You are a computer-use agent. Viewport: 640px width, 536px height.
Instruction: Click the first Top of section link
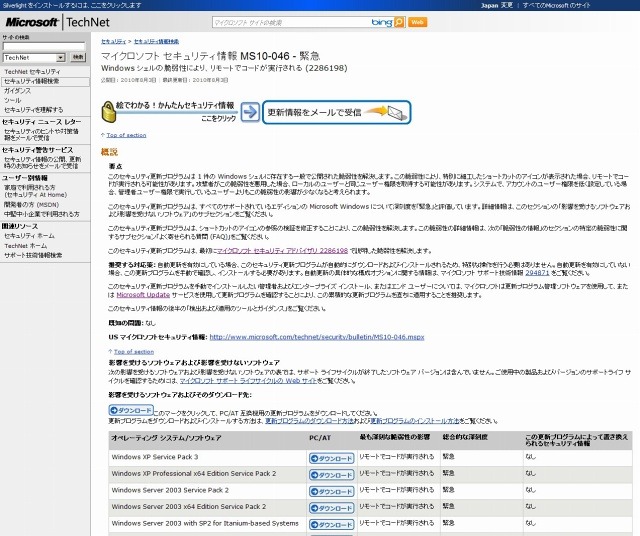(126, 135)
